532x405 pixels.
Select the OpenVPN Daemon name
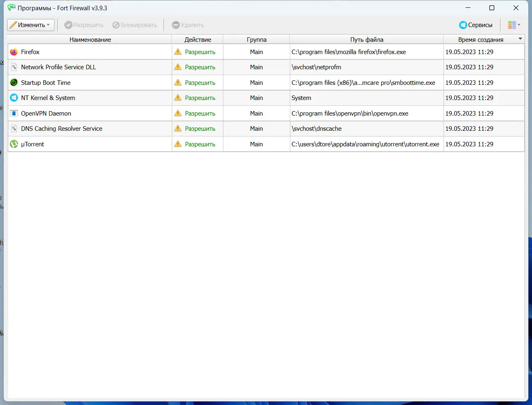coord(46,113)
